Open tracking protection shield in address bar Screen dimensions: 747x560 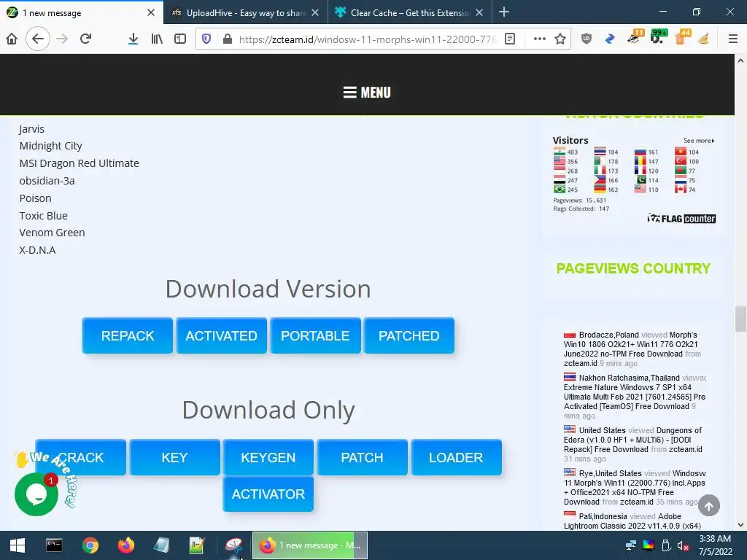click(206, 39)
